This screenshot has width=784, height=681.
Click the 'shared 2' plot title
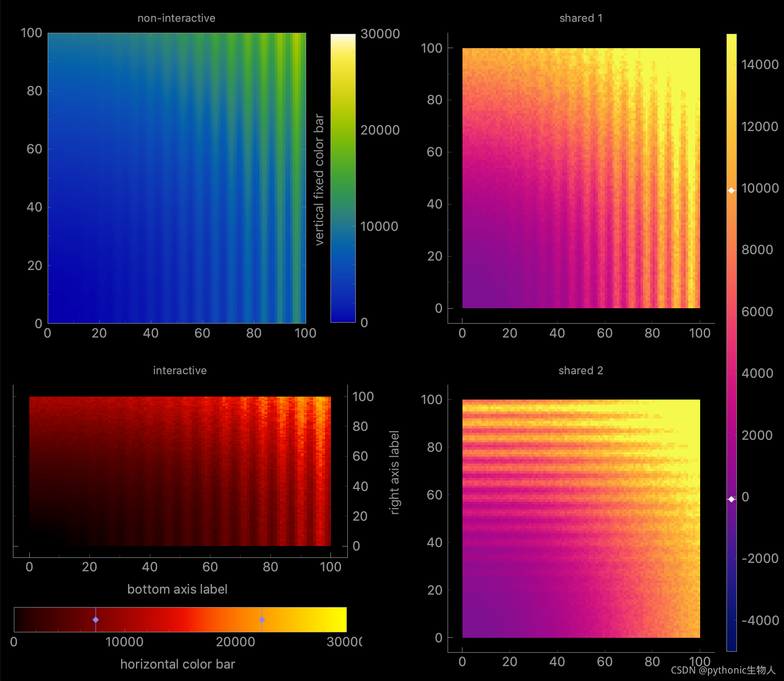(x=581, y=371)
